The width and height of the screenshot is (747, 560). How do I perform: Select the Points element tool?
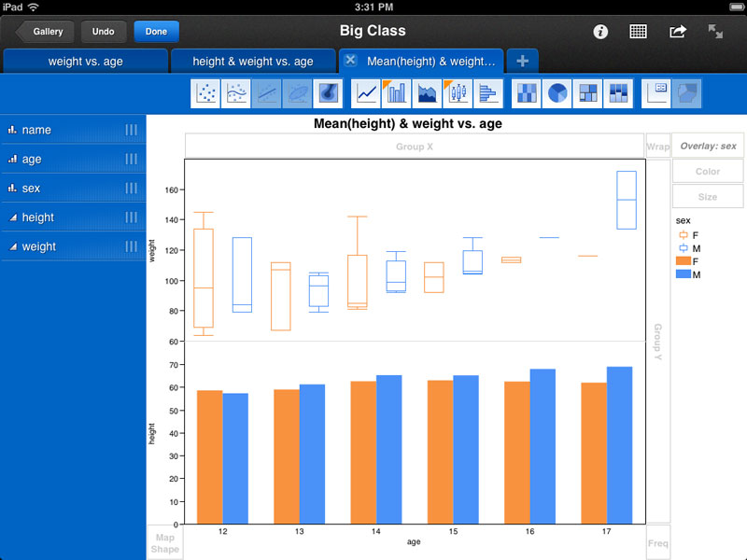point(204,93)
